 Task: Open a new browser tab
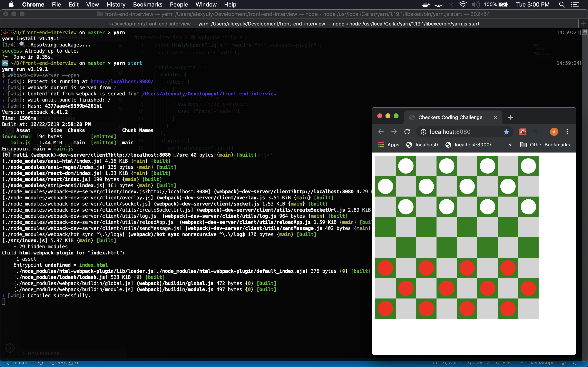click(x=511, y=117)
